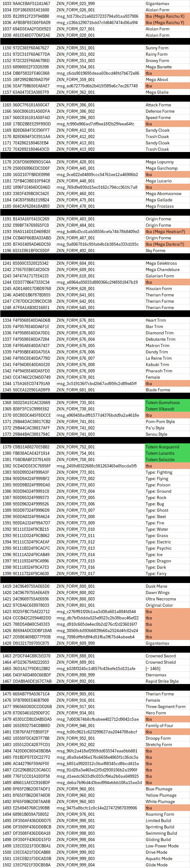
Task: Select the 'Rapid Strike Style' cell
Action: [162, 681]
